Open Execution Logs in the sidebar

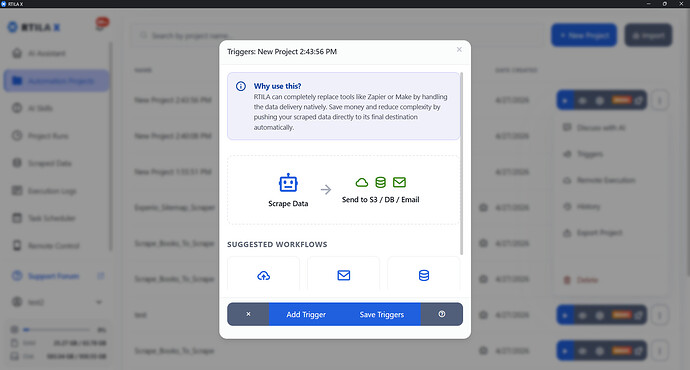click(x=56, y=191)
